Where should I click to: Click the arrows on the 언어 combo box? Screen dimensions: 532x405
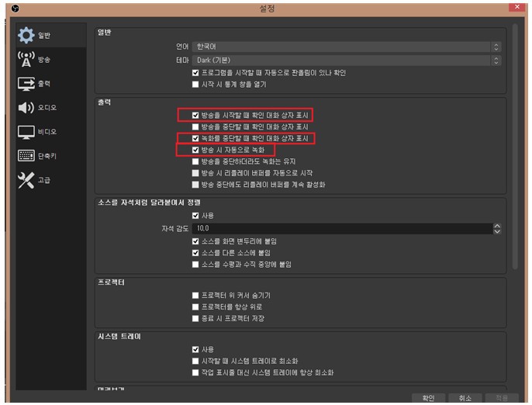coord(496,47)
